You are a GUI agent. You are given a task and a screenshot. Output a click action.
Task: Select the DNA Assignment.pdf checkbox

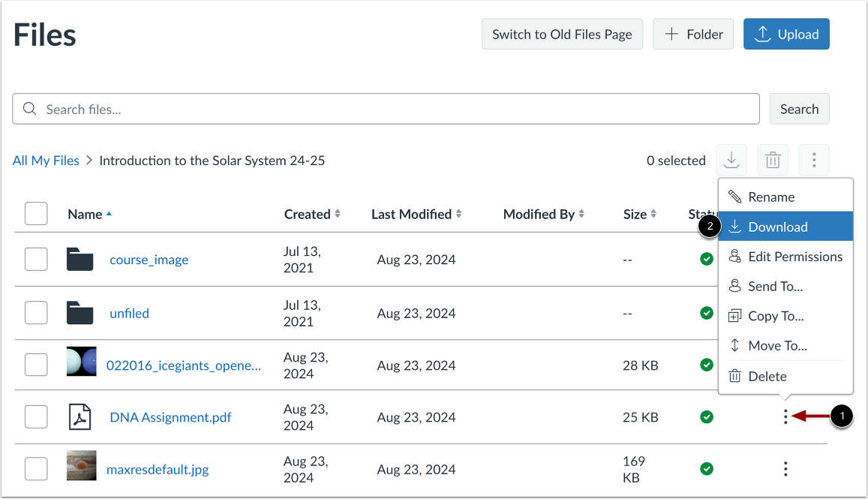pyautogui.click(x=36, y=417)
